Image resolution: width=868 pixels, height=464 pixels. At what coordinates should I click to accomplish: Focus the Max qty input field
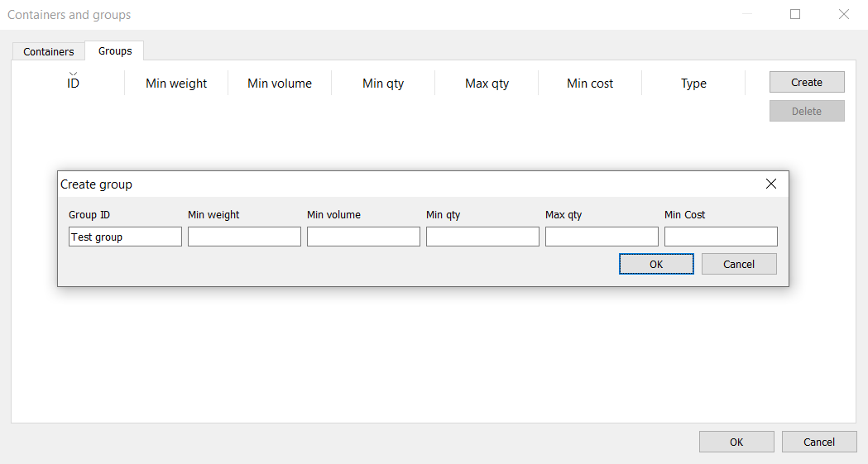coord(602,237)
